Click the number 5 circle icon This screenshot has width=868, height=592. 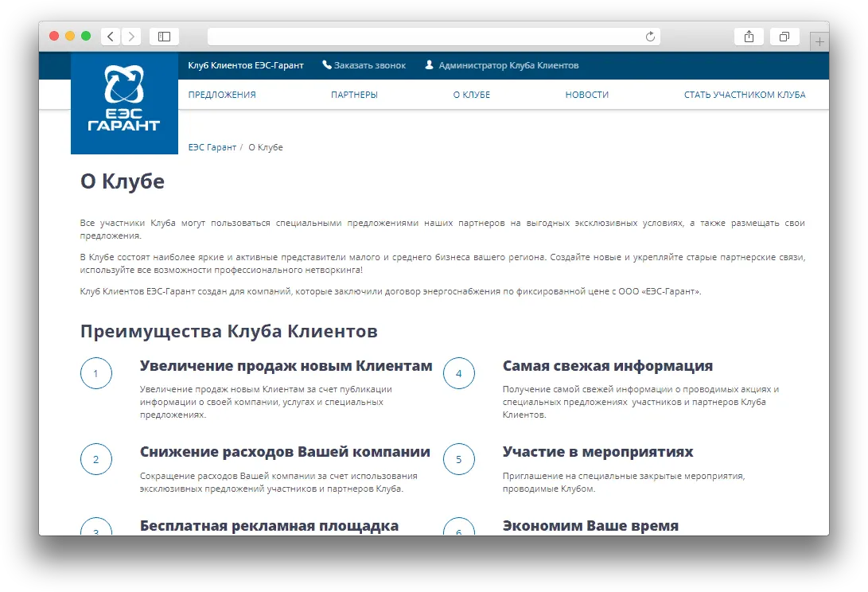pos(459,459)
